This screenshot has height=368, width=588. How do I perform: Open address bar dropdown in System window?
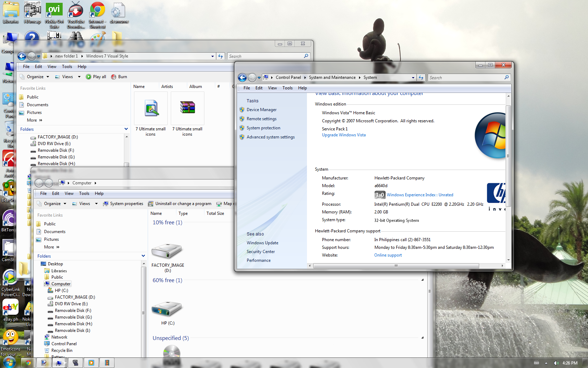tap(413, 77)
